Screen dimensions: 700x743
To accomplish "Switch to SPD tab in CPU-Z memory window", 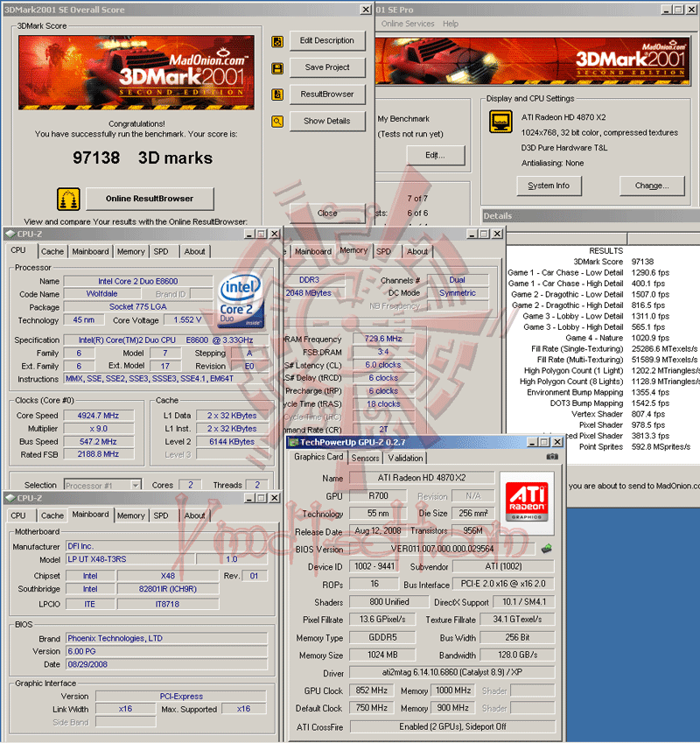I will point(383,252).
